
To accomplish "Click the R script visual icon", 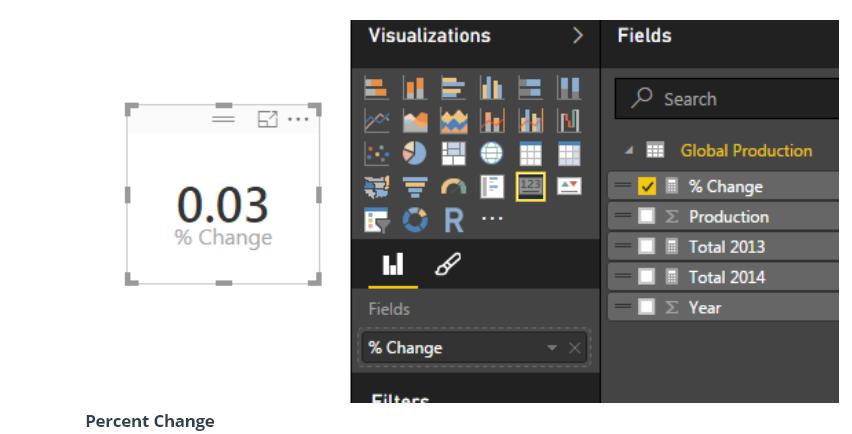I will pos(453,219).
